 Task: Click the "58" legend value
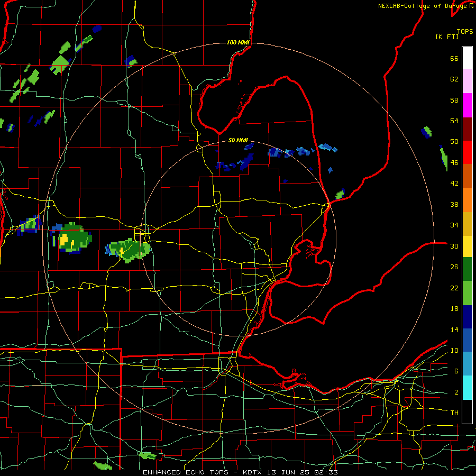(x=454, y=100)
